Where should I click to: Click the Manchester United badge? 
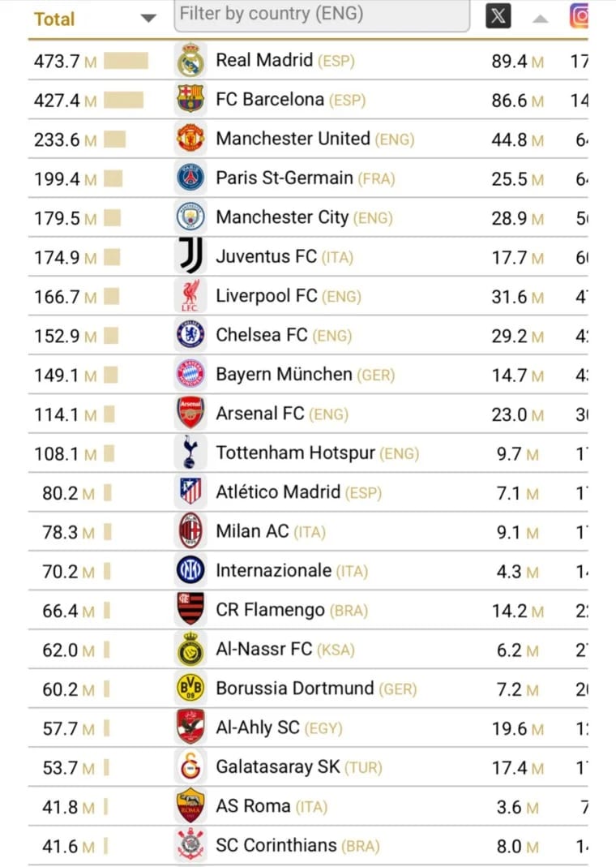[190, 139]
